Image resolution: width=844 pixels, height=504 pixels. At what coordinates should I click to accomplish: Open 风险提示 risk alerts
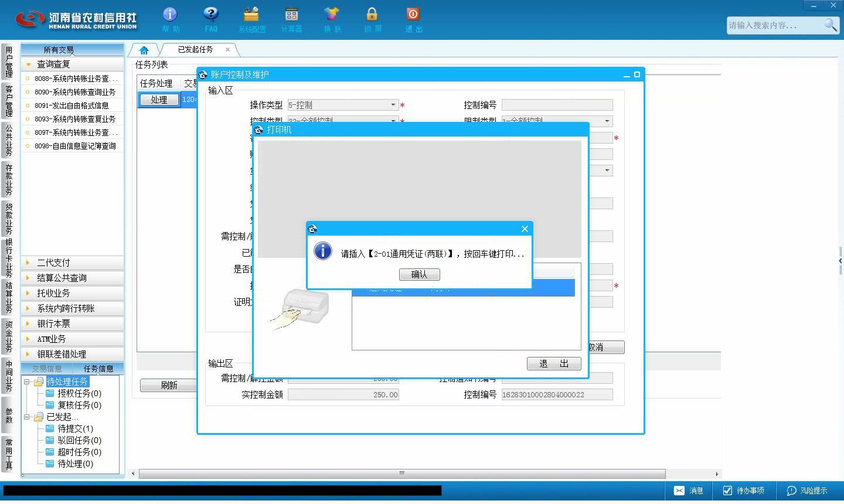(x=807, y=491)
